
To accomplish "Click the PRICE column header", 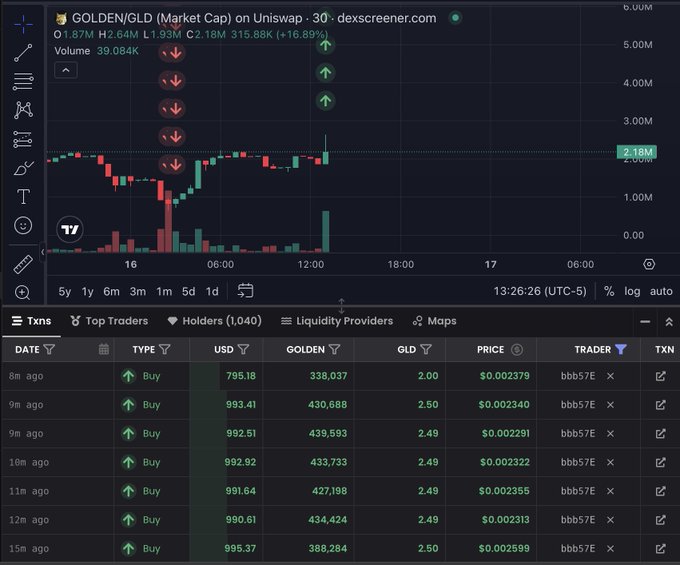I will pyautogui.click(x=490, y=349).
